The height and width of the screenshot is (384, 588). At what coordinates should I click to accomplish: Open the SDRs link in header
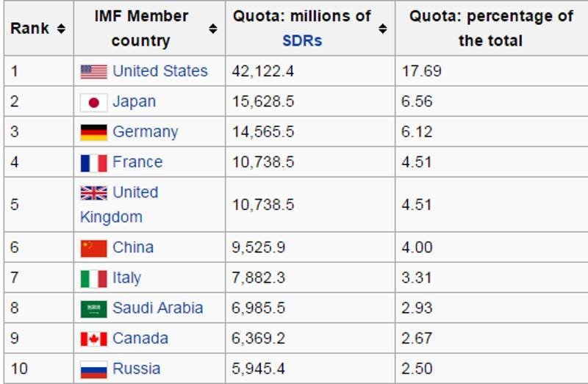(302, 40)
